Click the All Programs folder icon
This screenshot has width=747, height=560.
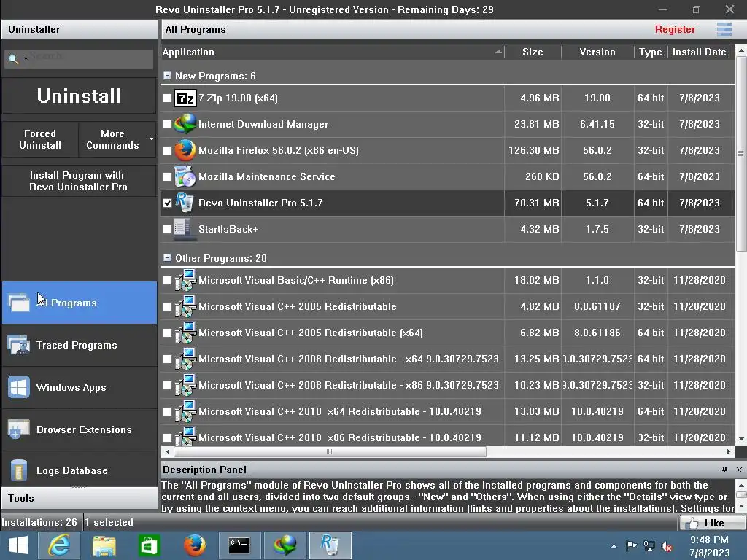pos(19,303)
